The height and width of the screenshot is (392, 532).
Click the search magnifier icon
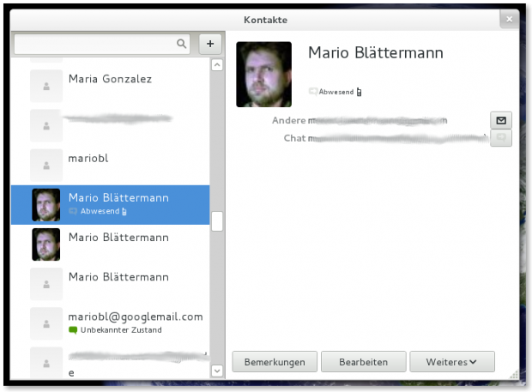coord(182,44)
